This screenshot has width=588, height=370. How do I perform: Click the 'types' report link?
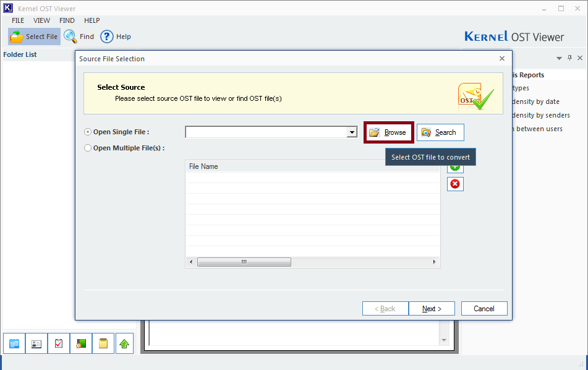point(521,88)
